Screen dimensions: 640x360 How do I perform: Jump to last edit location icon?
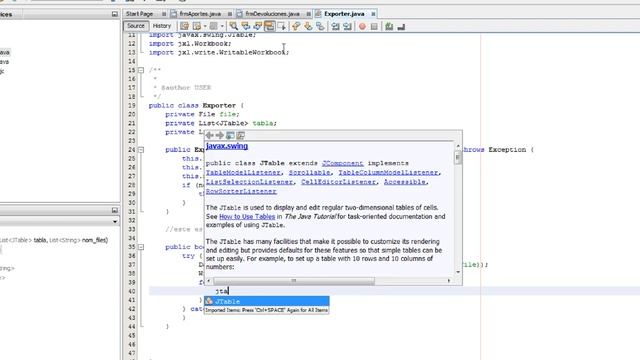(x=184, y=27)
